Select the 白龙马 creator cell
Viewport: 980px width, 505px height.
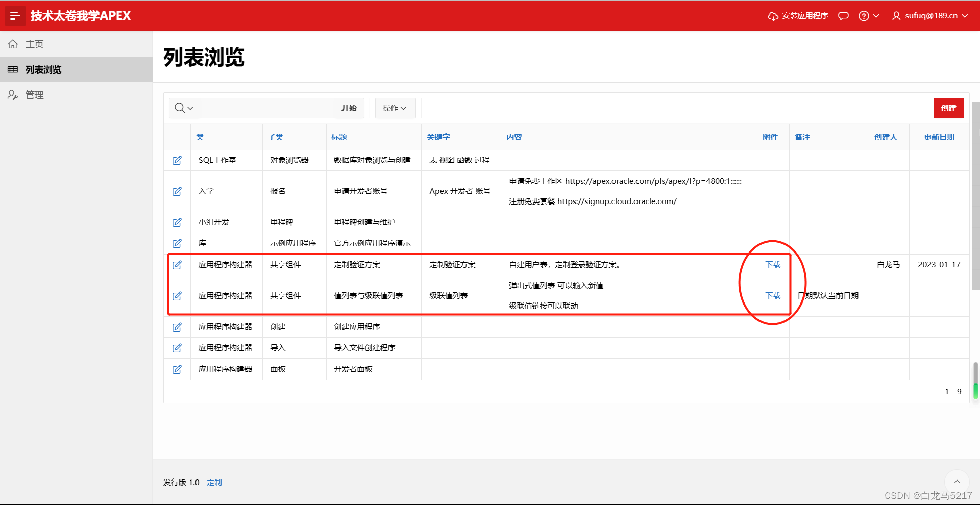click(889, 265)
